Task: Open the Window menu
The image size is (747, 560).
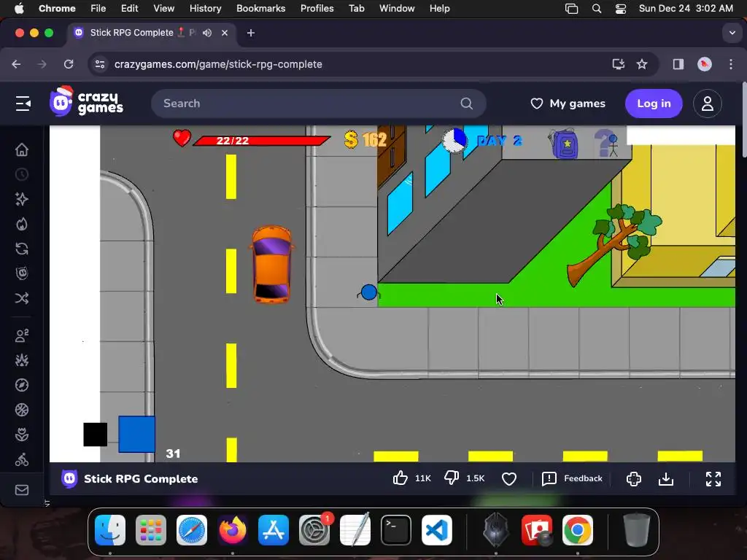Action: 397,9
